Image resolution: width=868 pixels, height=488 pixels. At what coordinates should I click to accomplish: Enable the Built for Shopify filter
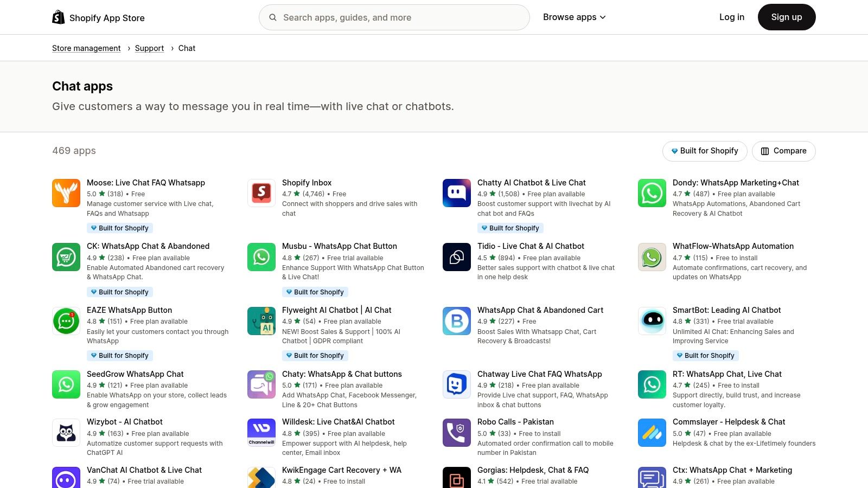(705, 151)
